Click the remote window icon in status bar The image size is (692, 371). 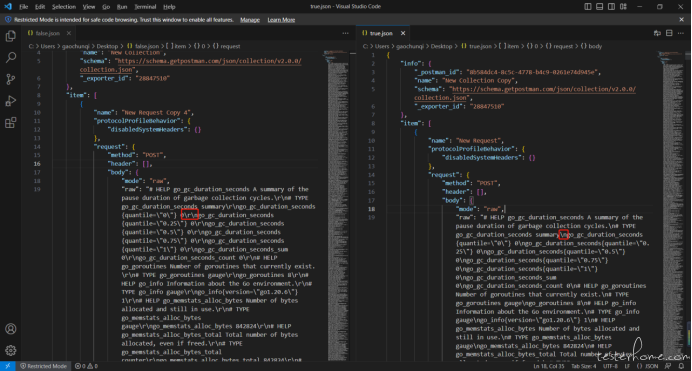click(x=8, y=366)
